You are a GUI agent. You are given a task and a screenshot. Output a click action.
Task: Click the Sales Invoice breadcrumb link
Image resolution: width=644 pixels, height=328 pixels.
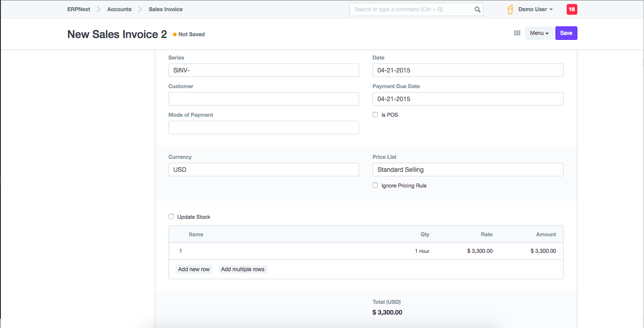tap(165, 9)
